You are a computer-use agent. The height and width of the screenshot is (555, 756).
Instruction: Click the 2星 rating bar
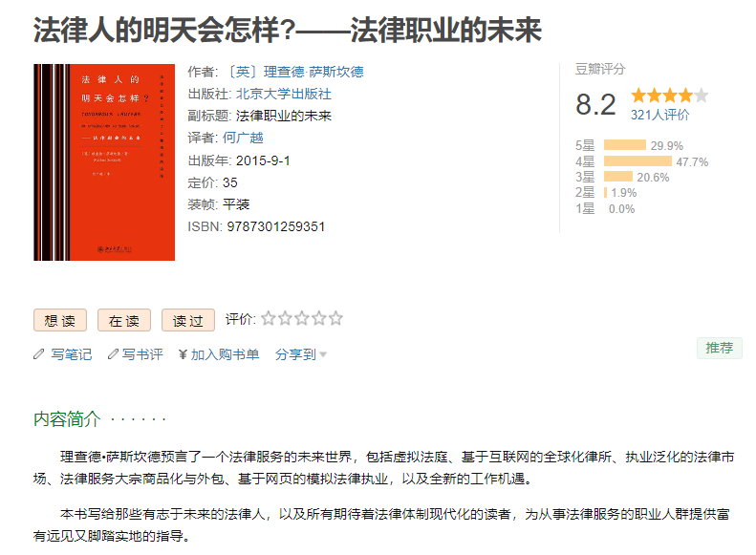tap(605, 192)
